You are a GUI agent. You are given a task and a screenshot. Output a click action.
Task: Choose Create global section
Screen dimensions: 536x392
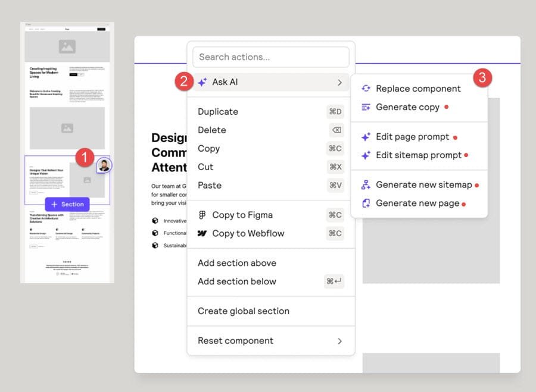point(271,311)
